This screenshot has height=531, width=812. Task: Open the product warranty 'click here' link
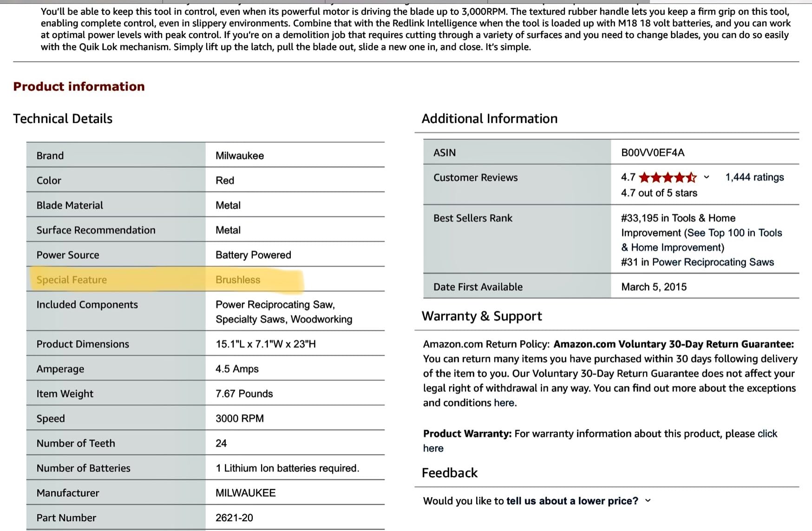click(600, 440)
